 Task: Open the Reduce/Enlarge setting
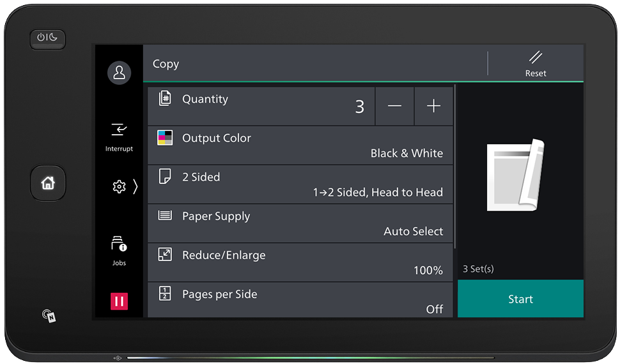tap(300, 263)
